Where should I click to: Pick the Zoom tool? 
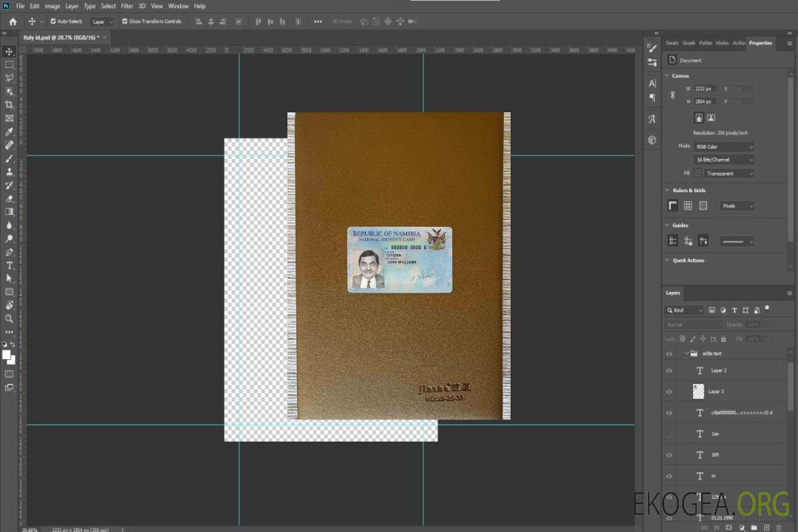click(9, 318)
